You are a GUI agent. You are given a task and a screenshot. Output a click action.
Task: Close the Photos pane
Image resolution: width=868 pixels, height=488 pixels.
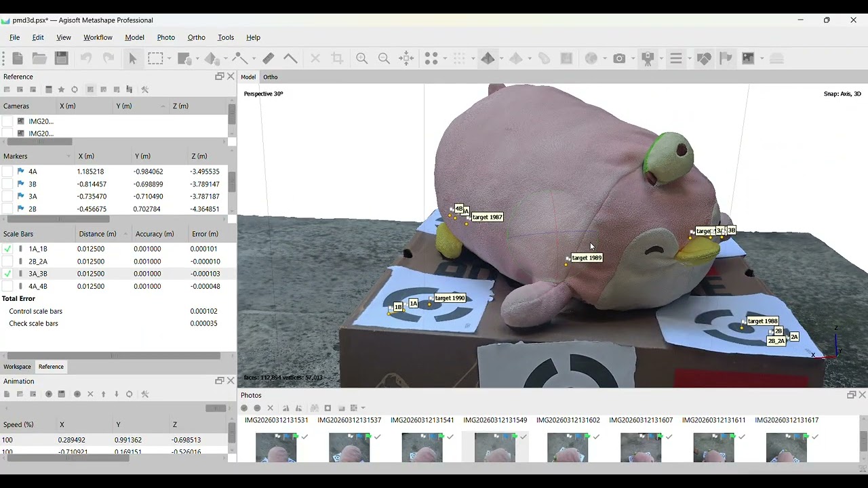pos(862,394)
